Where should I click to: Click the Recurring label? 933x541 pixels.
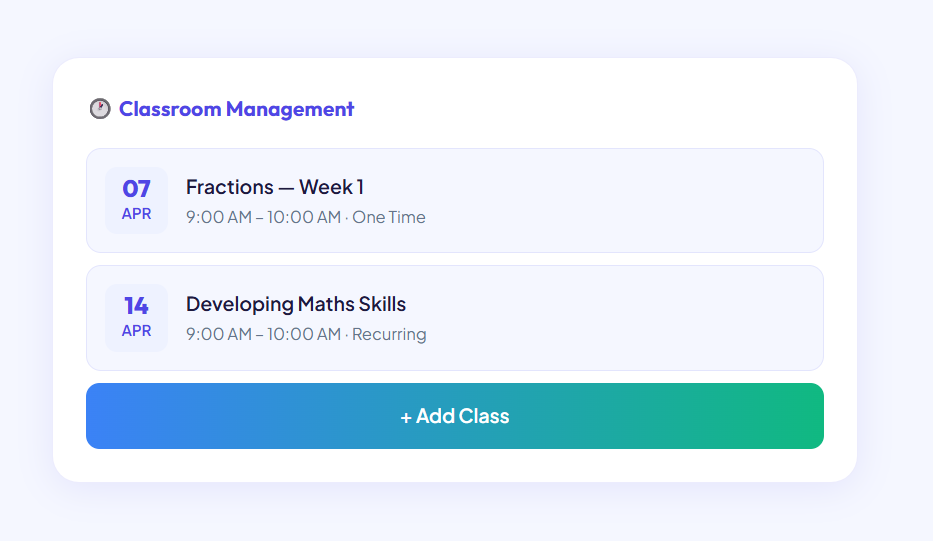pos(389,334)
